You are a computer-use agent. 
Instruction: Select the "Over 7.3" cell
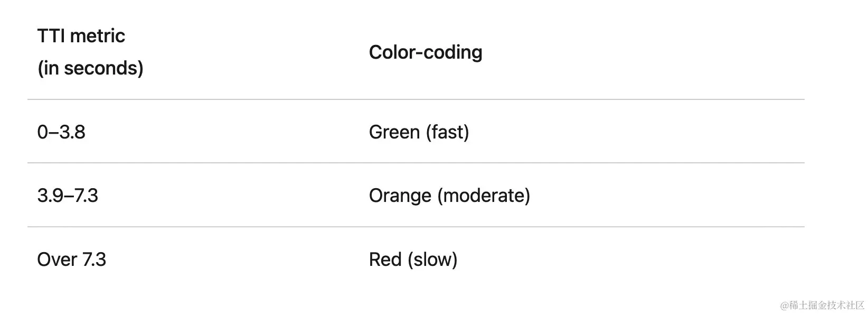click(72, 260)
